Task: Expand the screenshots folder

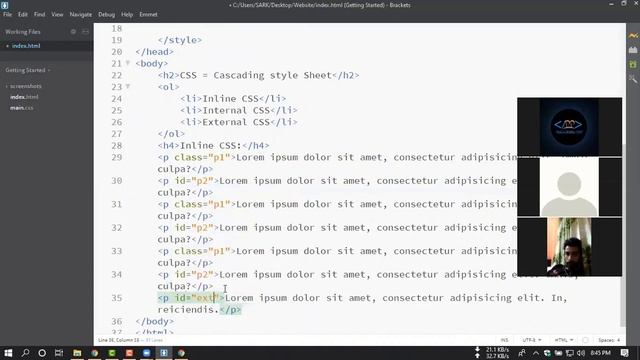Action: click(x=25, y=86)
